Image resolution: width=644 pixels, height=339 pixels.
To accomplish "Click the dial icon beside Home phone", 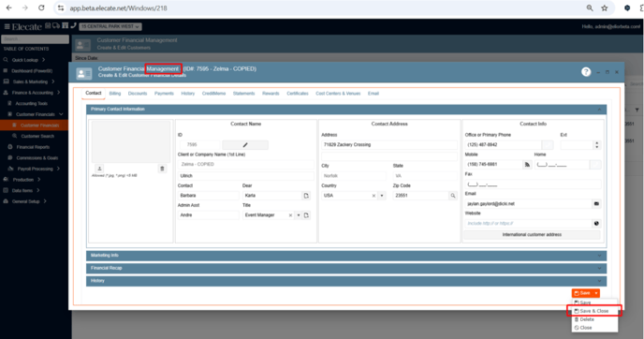I will pyautogui.click(x=595, y=165).
